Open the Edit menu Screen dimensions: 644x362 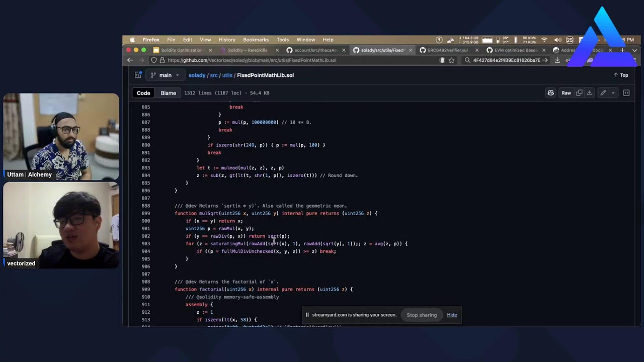[188, 40]
